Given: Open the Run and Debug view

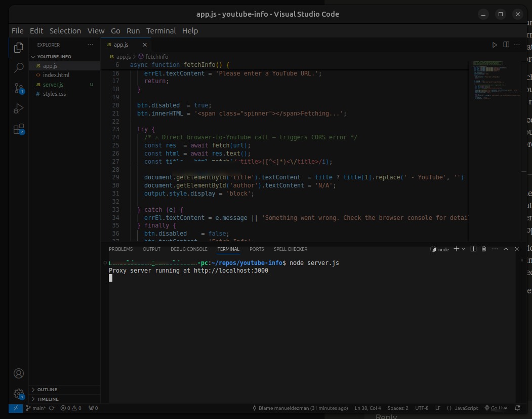Looking at the screenshot, I should 19,108.
